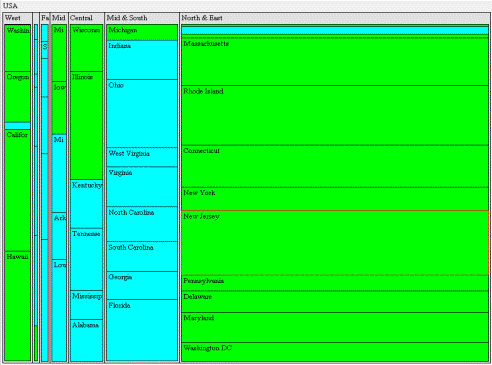Select the Pennsylvania strip

(335, 283)
